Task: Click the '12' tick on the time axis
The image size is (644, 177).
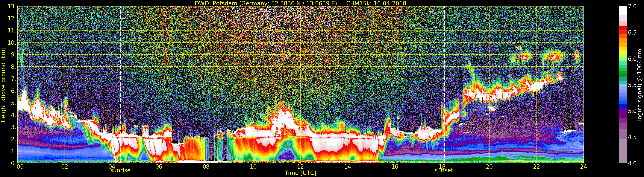Action: click(300, 167)
